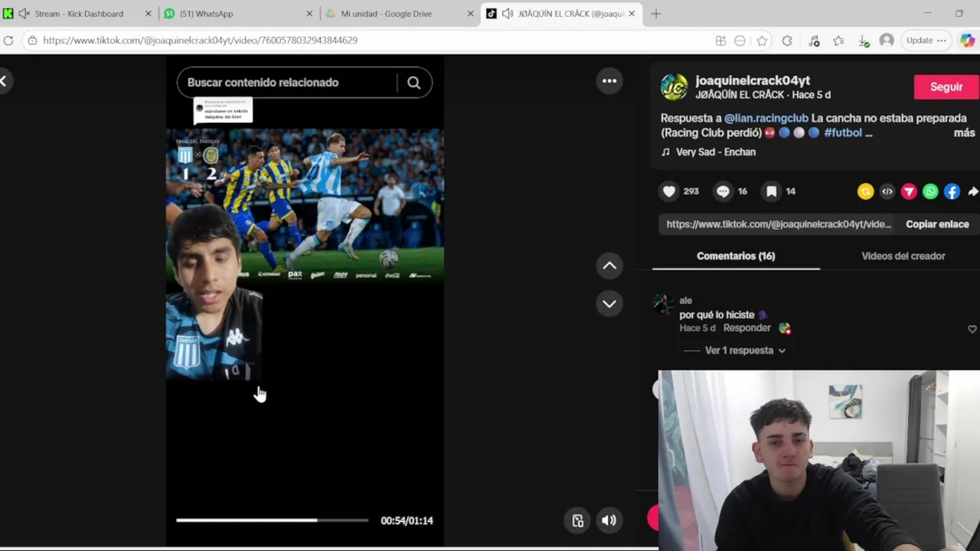Open address bar circle more-options icon

click(x=740, y=41)
